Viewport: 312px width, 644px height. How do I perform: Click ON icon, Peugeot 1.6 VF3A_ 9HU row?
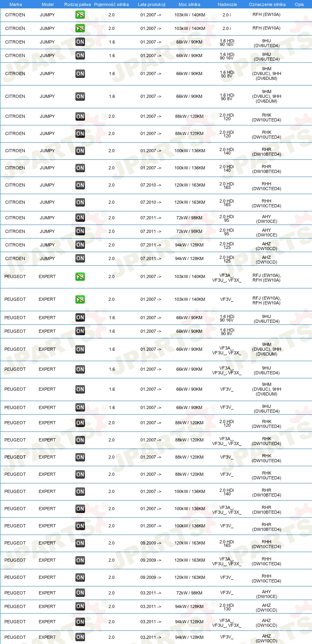pyautogui.click(x=80, y=369)
